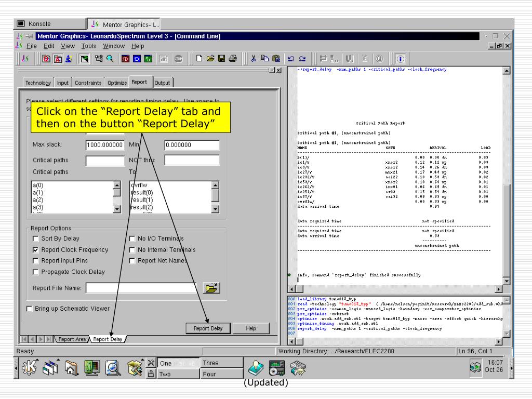This screenshot has height=399, width=532.
Task: Click the Cut scissors toolbar icon
Action: (x=253, y=59)
